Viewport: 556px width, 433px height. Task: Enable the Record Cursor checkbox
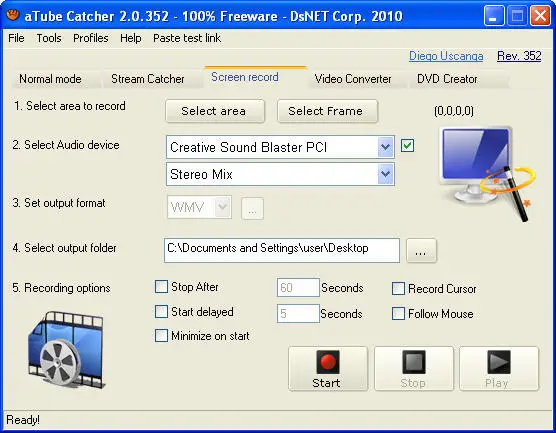398,288
